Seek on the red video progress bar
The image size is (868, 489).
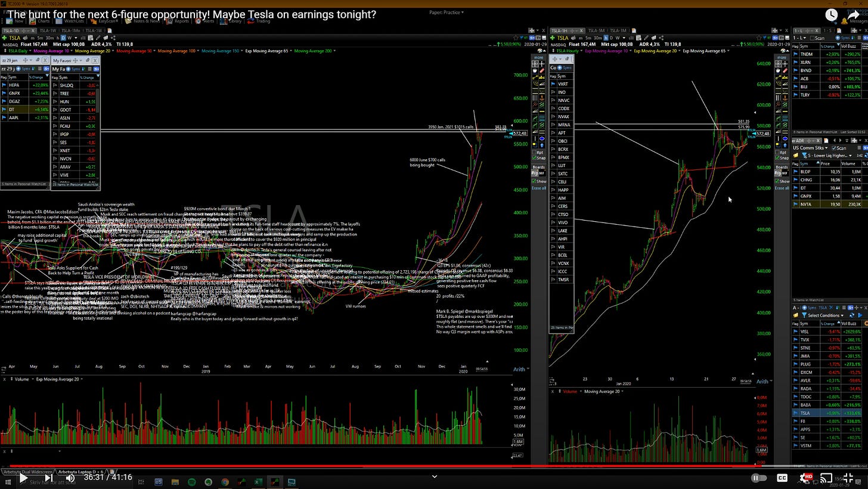pos(434,466)
